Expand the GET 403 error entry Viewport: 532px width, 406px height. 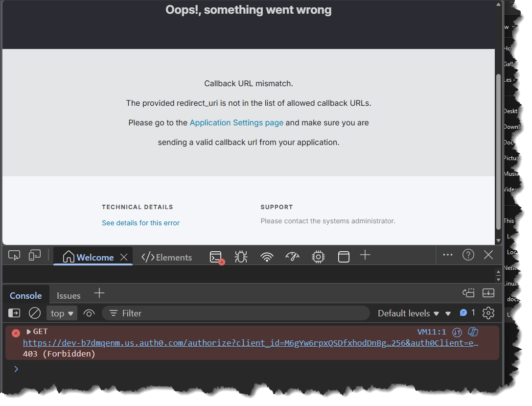[29, 332]
